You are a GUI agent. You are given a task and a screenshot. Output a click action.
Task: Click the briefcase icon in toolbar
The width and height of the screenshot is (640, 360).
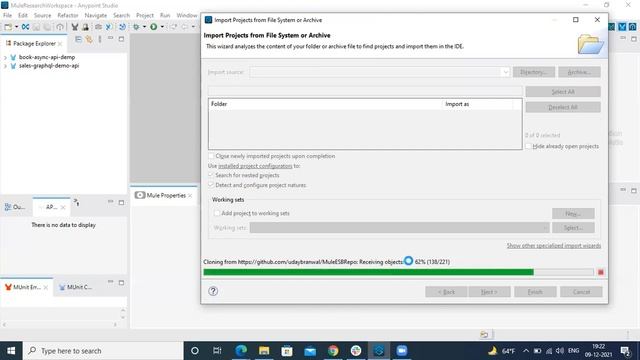pyautogui.click(x=98, y=27)
